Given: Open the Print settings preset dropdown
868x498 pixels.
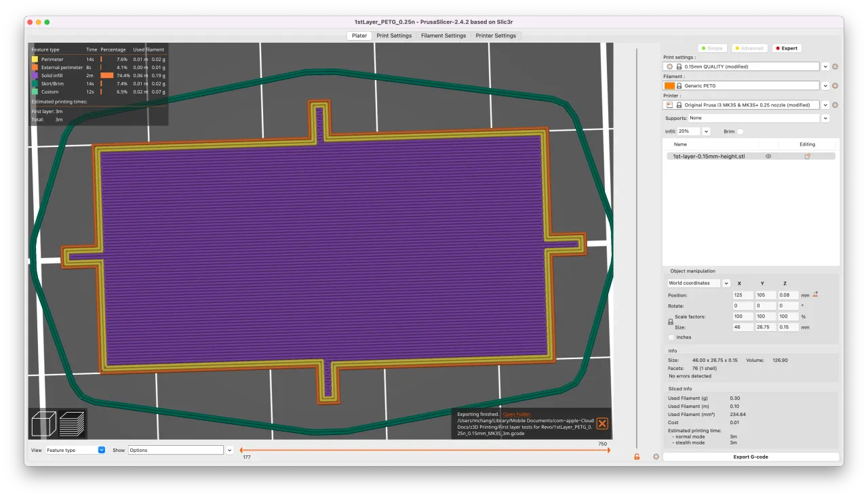Looking at the screenshot, I should pyautogui.click(x=825, y=67).
